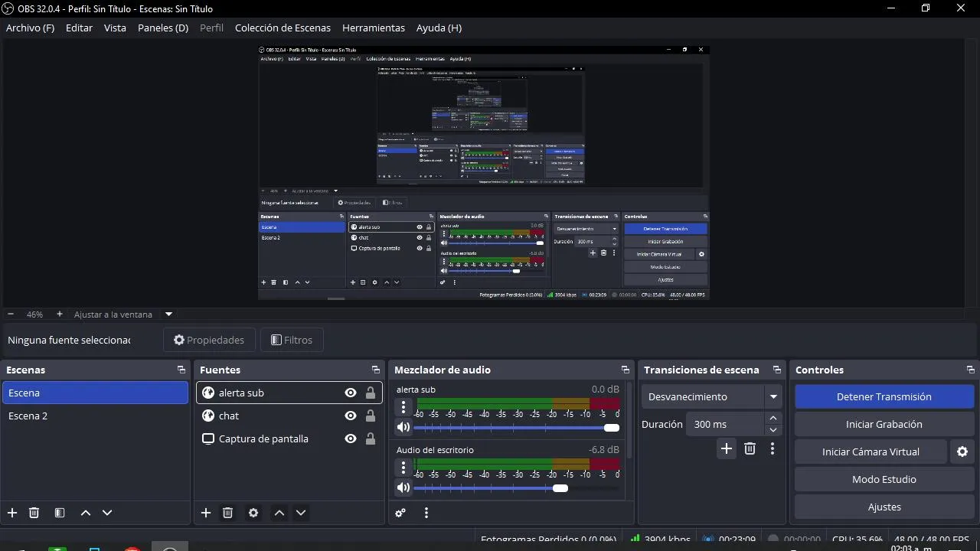This screenshot has width=980, height=551.
Task: Open alerta sub audio options menu
Action: [403, 406]
